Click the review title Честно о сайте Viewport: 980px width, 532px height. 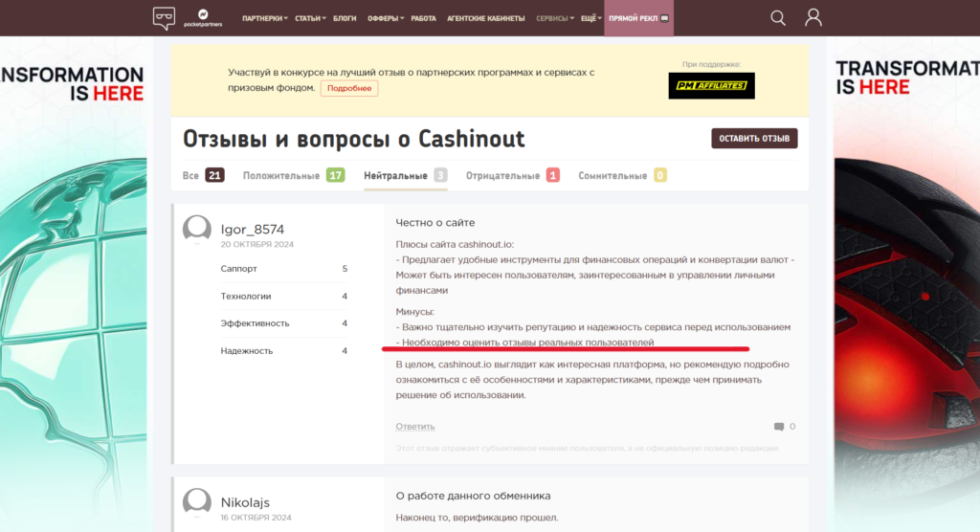coord(435,223)
